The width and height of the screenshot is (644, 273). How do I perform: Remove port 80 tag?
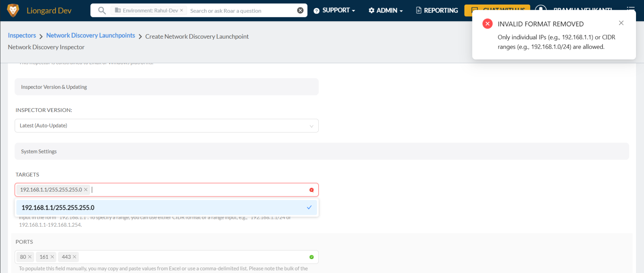[x=30, y=257]
